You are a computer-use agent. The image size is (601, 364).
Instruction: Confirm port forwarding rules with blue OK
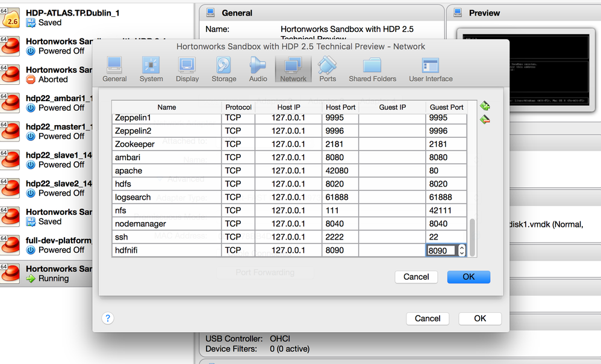click(x=469, y=277)
